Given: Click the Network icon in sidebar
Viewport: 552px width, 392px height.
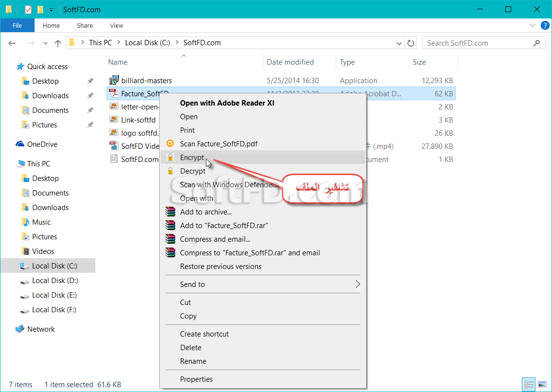Looking at the screenshot, I should [20, 329].
